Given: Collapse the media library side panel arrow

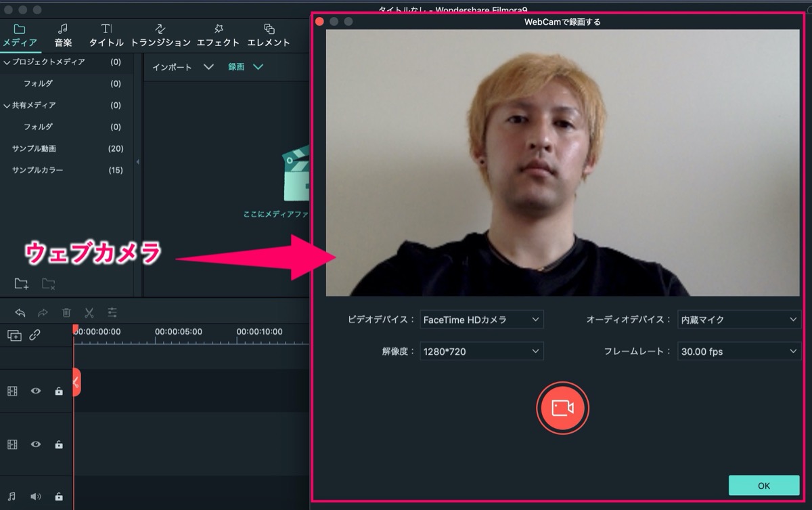Looking at the screenshot, I should click(x=138, y=162).
